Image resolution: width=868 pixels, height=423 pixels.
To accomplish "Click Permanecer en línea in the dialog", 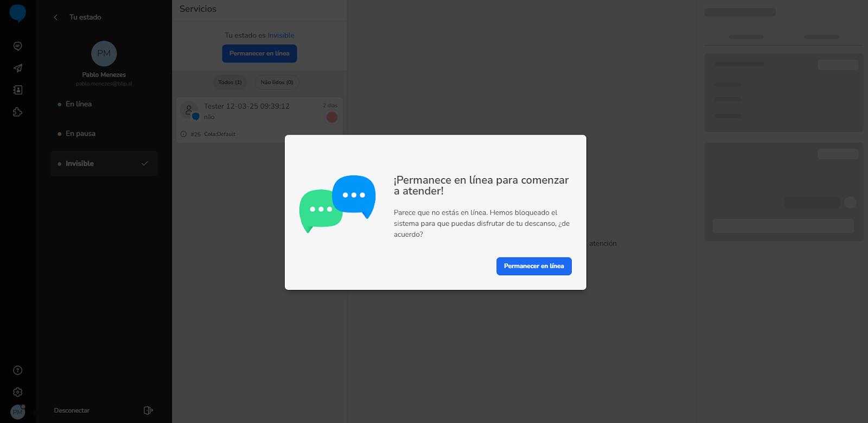I will (534, 266).
